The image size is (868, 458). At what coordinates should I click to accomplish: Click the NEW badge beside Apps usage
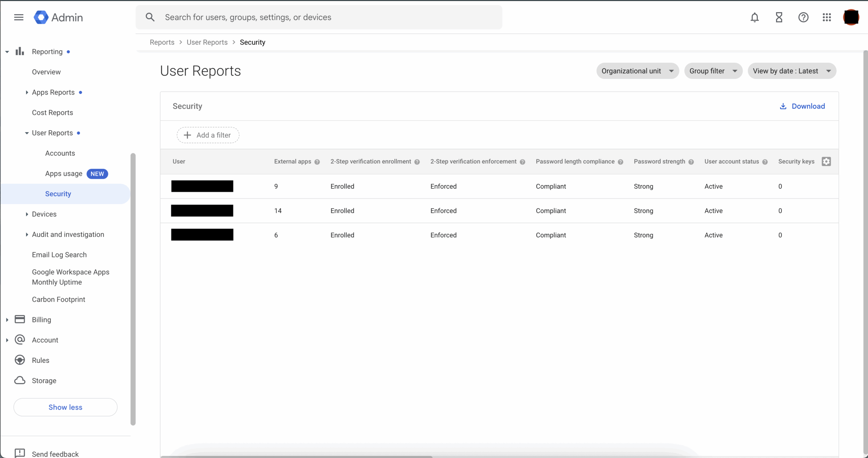point(97,174)
